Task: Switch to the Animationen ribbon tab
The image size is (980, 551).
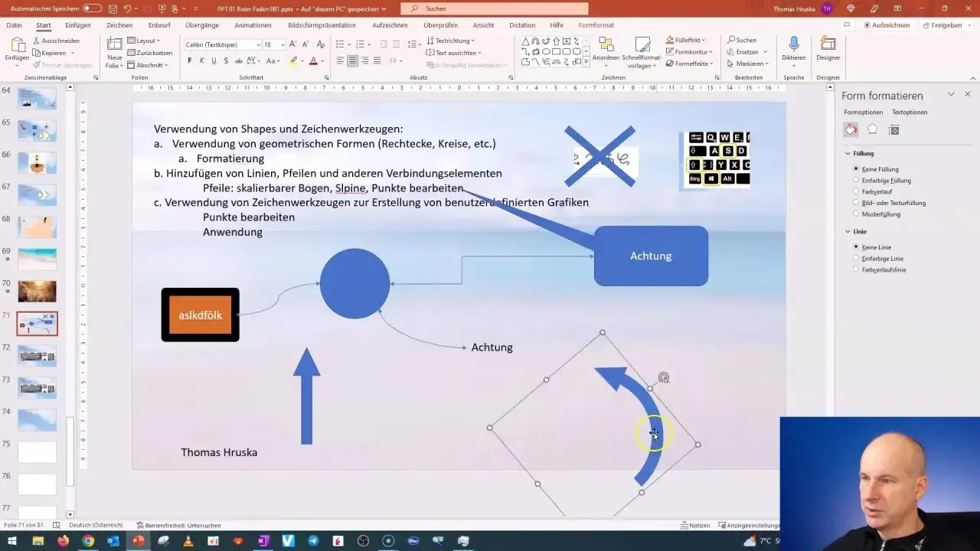Action: (x=253, y=24)
